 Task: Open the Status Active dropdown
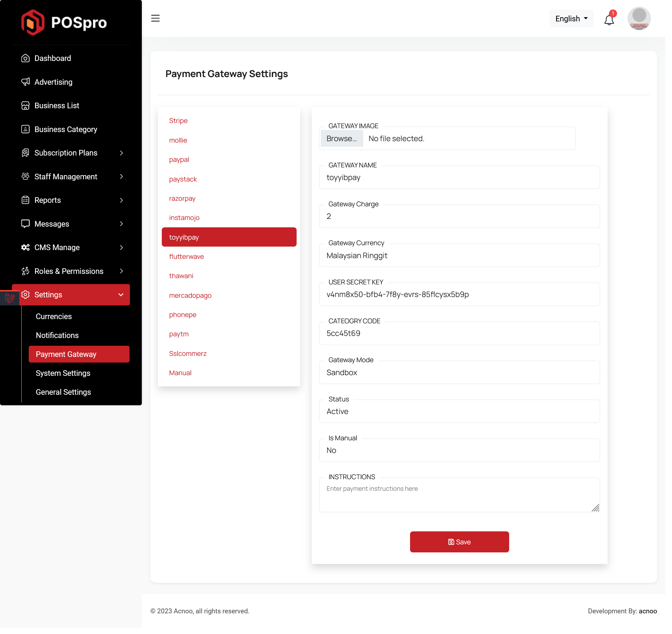[459, 412]
